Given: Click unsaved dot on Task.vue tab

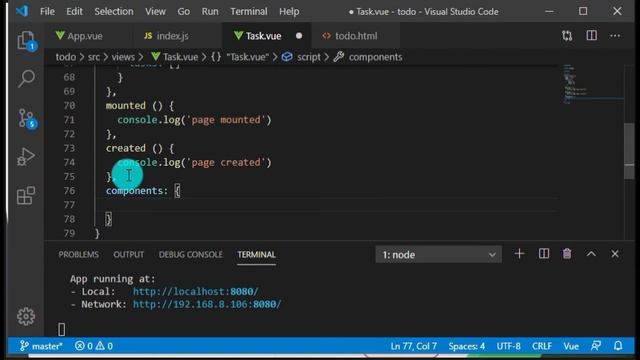Looking at the screenshot, I should tap(299, 36).
